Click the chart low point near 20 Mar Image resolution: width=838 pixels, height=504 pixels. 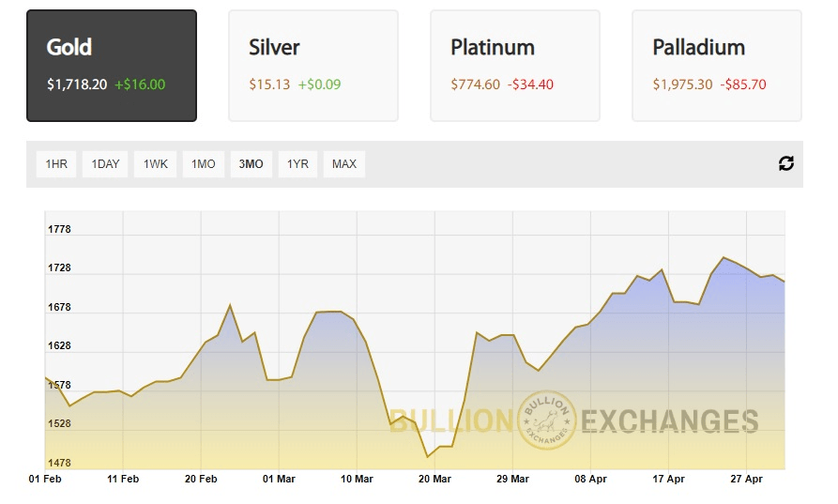[x=428, y=457]
